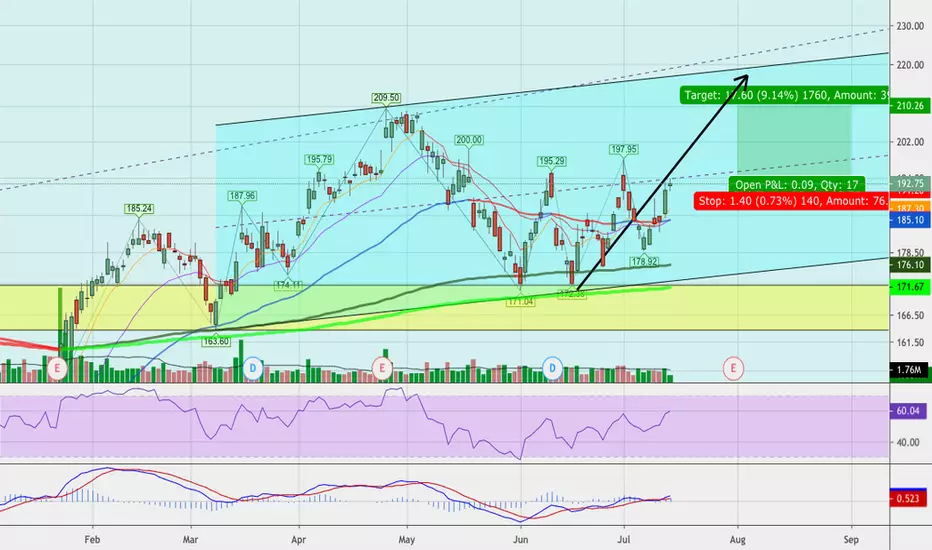Click the blue 185.10 moving average tag
The width and height of the screenshot is (932, 550).
click(910, 220)
